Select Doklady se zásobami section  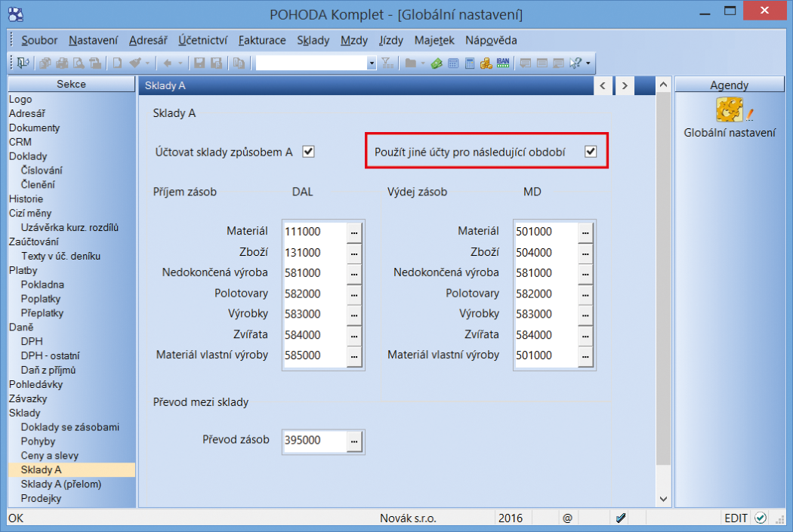click(69, 427)
